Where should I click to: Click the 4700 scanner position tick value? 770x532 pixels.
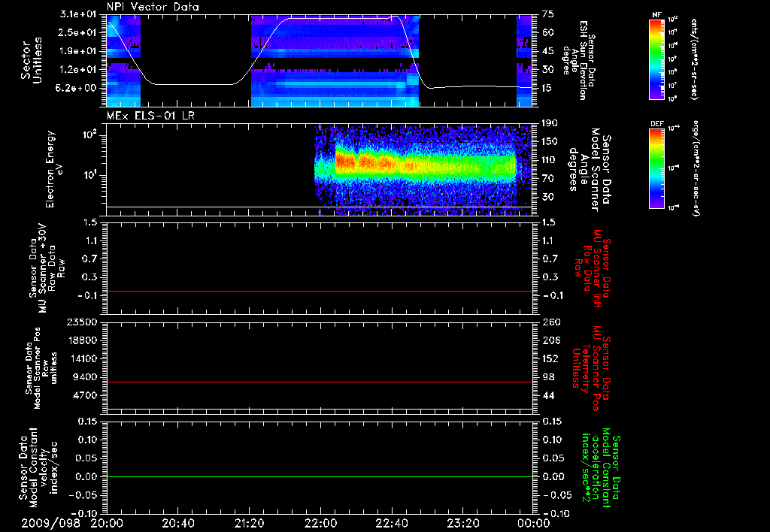(84, 395)
